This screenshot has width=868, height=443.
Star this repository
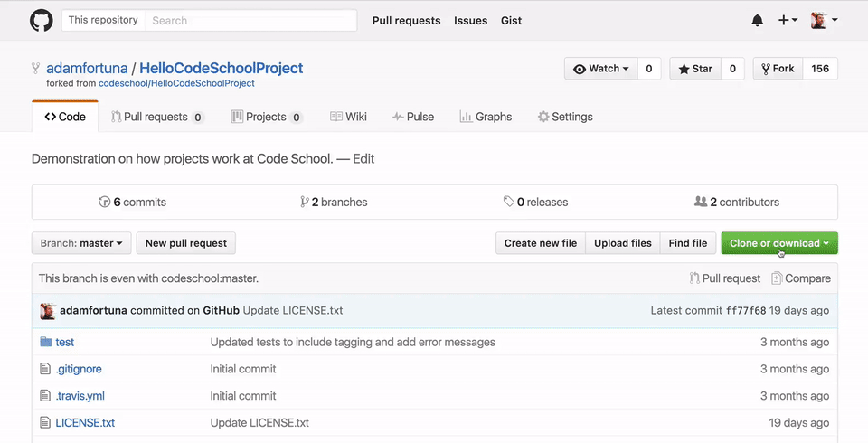[695, 69]
